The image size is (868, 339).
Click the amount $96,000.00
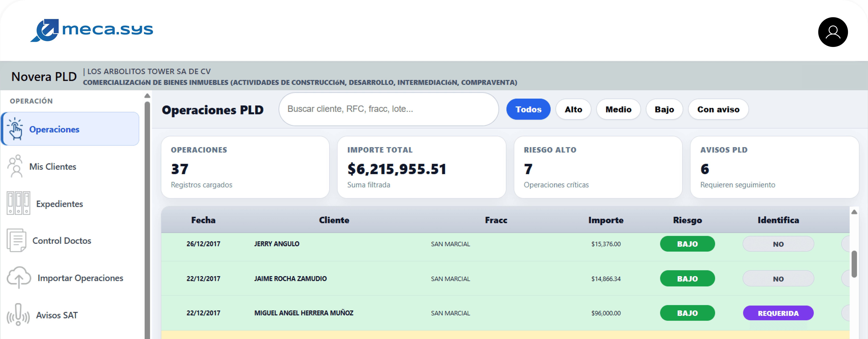click(606, 313)
